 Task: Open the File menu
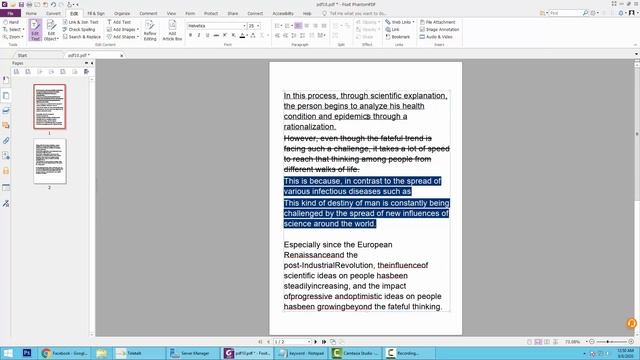coord(10,13)
